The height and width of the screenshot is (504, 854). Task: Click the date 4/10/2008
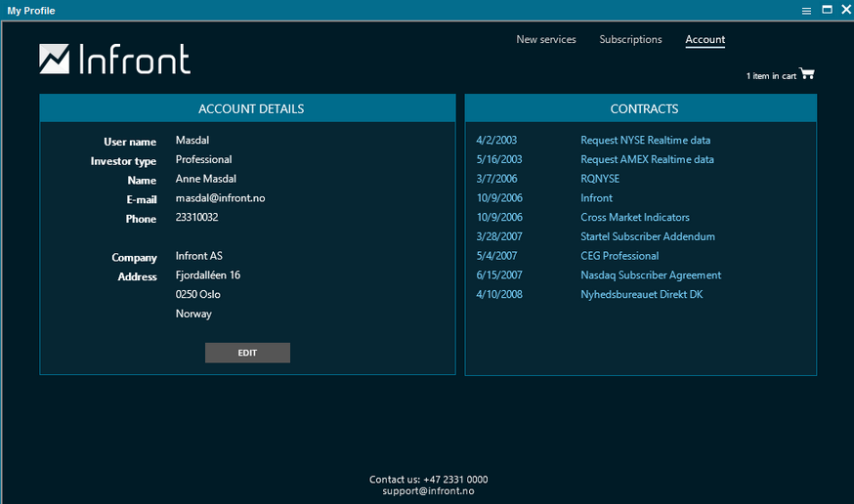(499, 294)
